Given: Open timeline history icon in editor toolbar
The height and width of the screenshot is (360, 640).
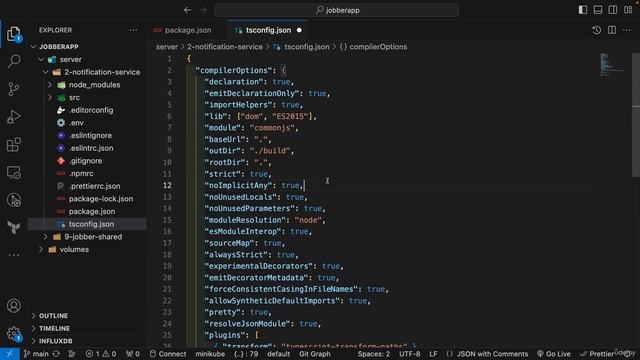Looking at the screenshot, I should pos(596,30).
